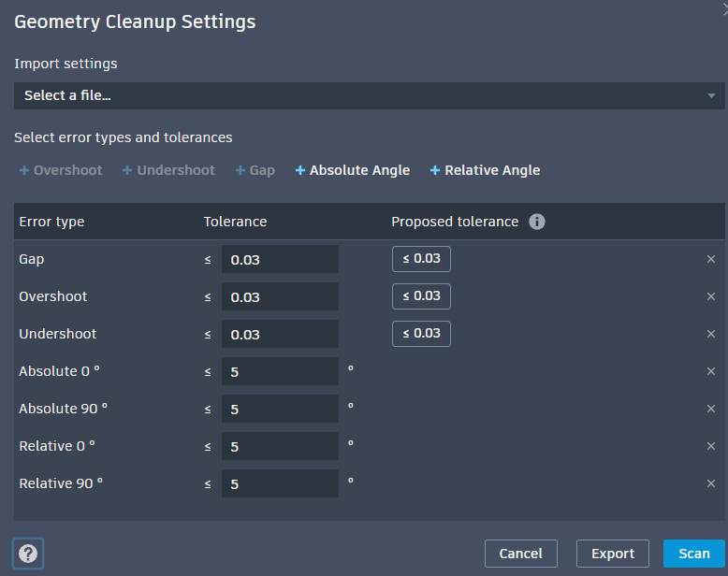The width and height of the screenshot is (728, 576).
Task: Click the disabled Undershoot add button
Action: 168,170
